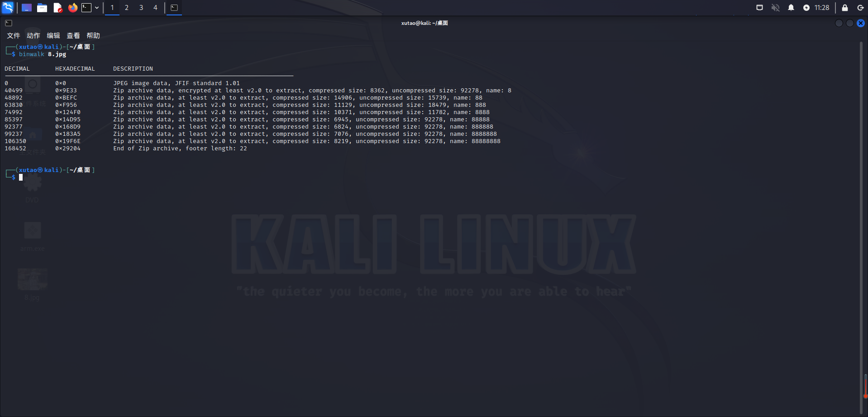Click the decimal offset 99237

click(14, 134)
